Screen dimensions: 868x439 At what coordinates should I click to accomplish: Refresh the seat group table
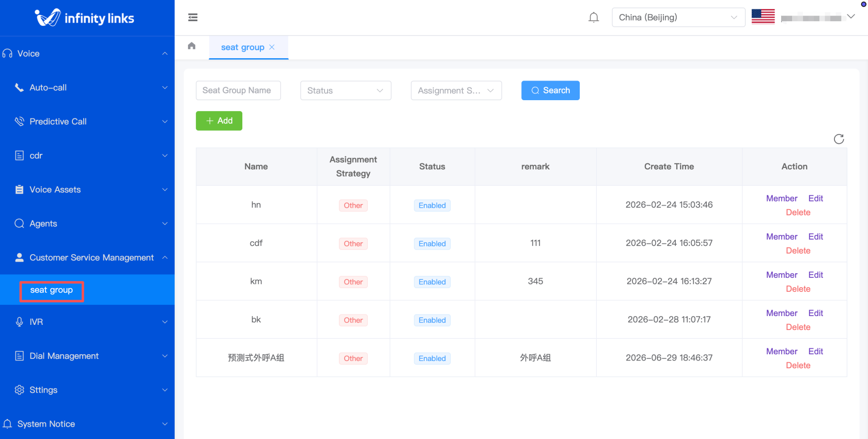coord(839,139)
